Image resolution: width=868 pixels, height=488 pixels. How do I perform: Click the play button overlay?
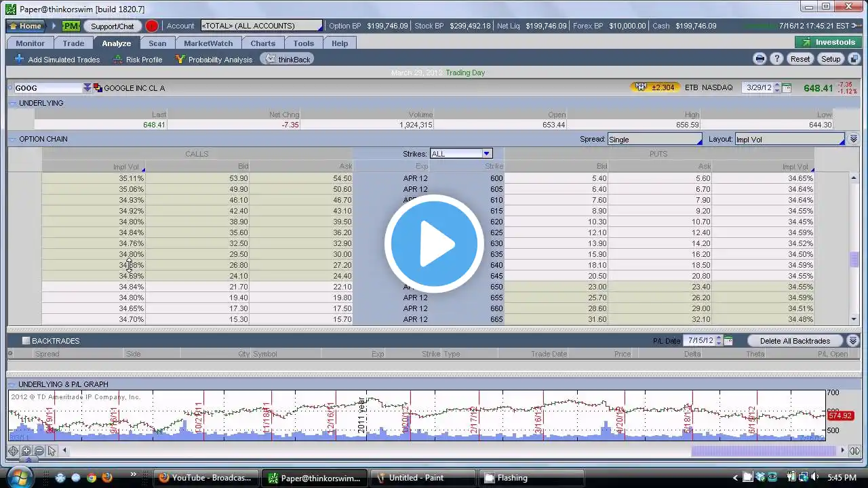click(x=434, y=244)
